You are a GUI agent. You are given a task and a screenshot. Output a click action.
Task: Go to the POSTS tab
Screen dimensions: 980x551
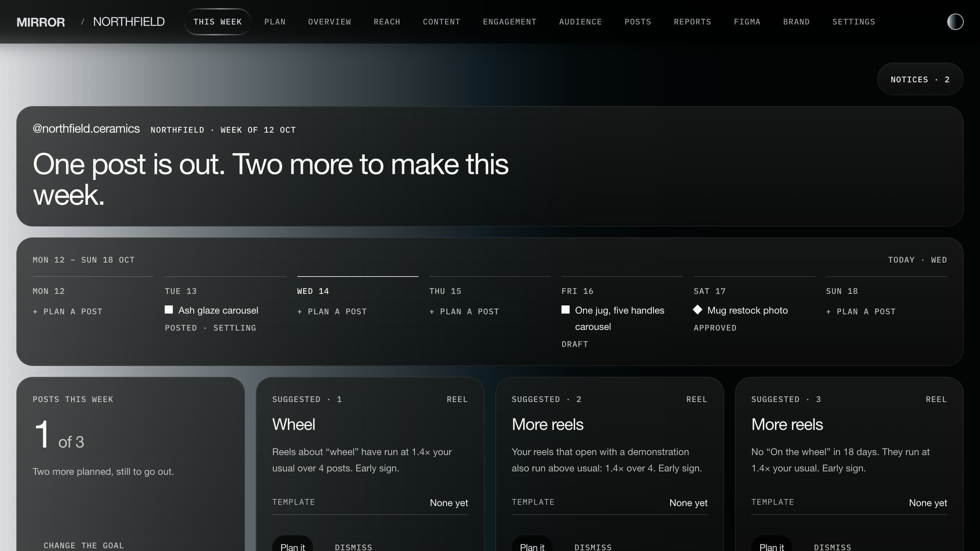point(638,22)
